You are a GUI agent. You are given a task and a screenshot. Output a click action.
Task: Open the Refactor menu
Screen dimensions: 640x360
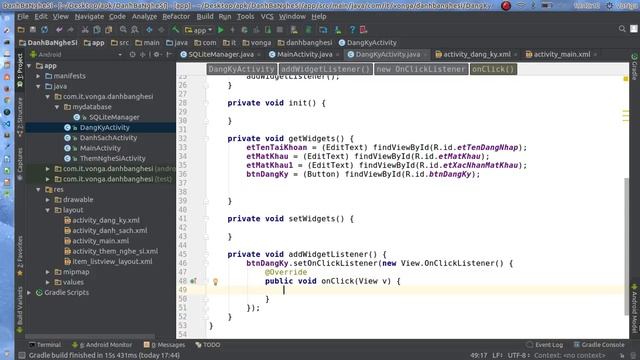176,17
